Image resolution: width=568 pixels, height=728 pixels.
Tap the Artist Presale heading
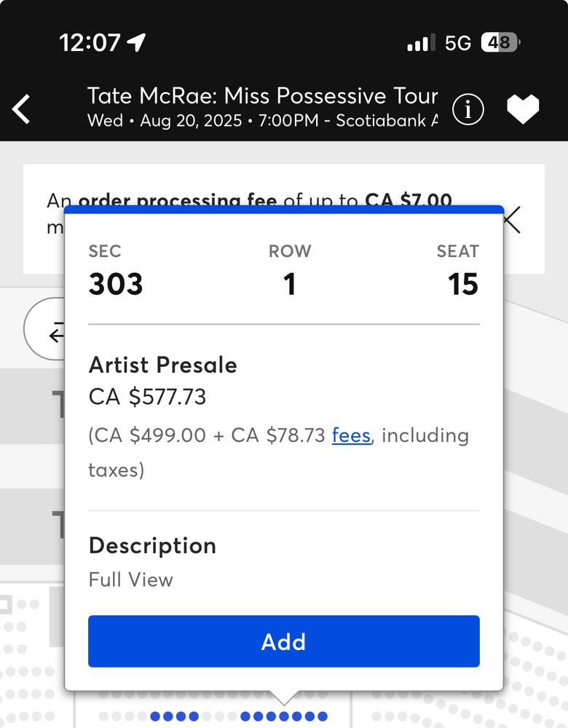(162, 365)
